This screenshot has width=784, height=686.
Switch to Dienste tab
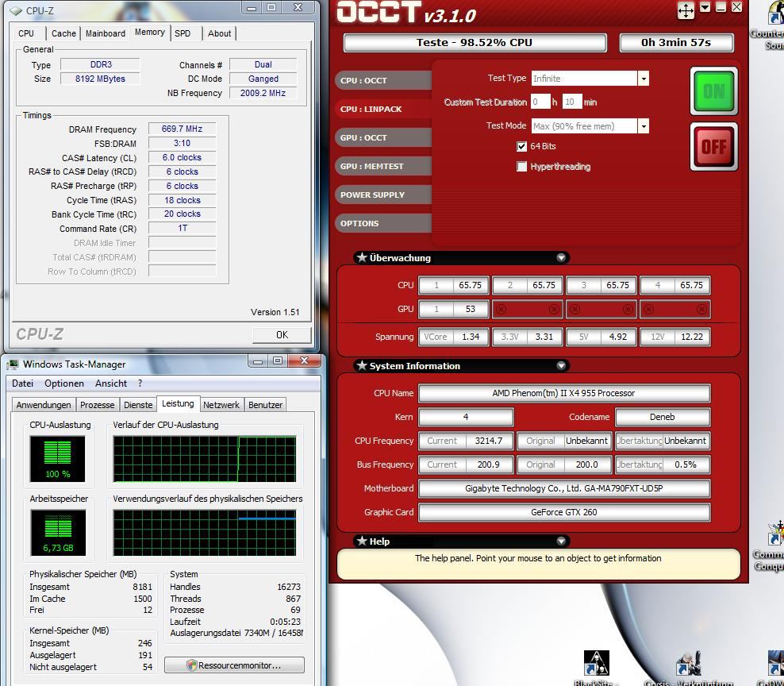pyautogui.click(x=138, y=405)
